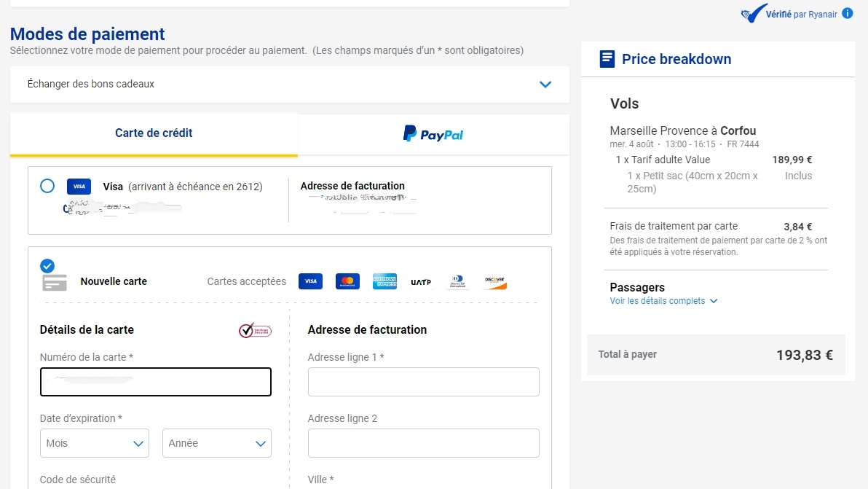Click the Verified by Visa badge
Image resolution: width=868 pixels, height=489 pixels.
tap(255, 329)
